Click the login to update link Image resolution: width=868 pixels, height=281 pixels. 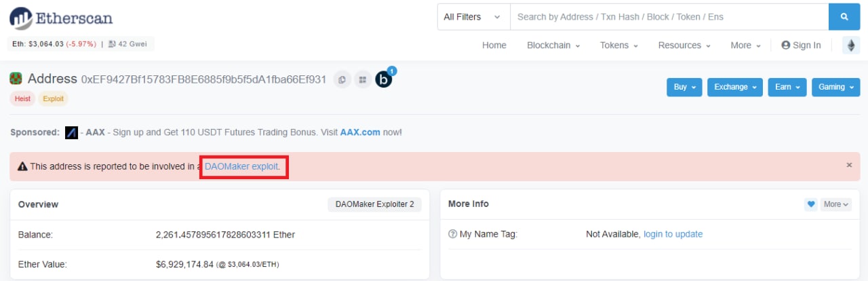(x=673, y=234)
